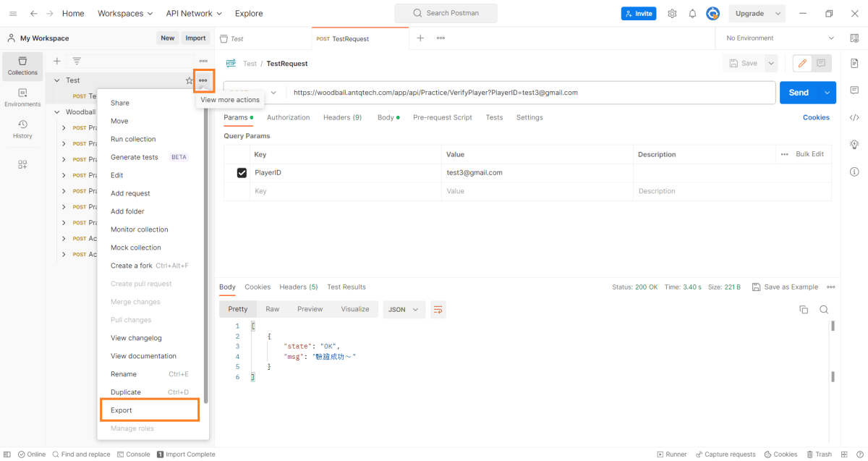
Task: Switch to the Pre-request Script tab
Action: (443, 117)
